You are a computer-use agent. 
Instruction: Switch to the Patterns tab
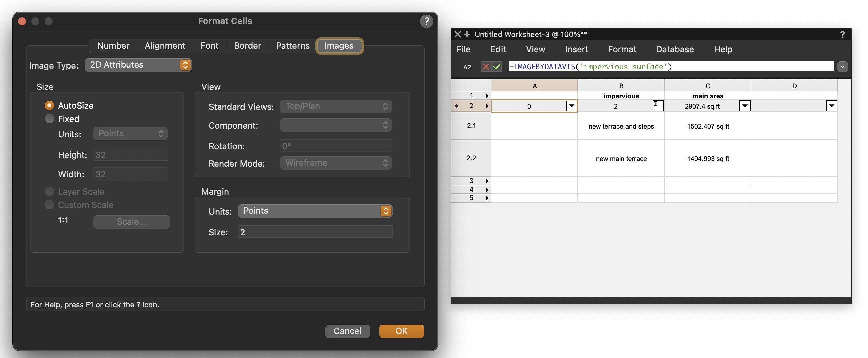click(x=292, y=46)
